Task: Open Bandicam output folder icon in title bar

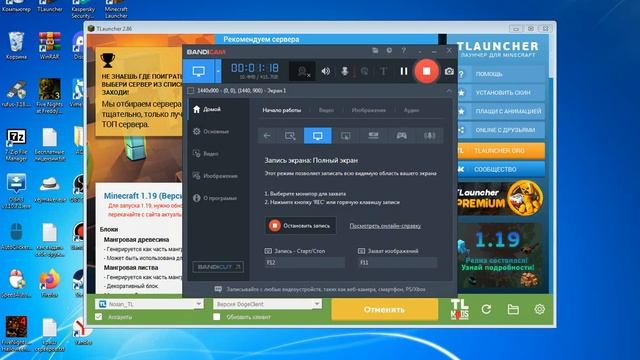Action: click(375, 51)
